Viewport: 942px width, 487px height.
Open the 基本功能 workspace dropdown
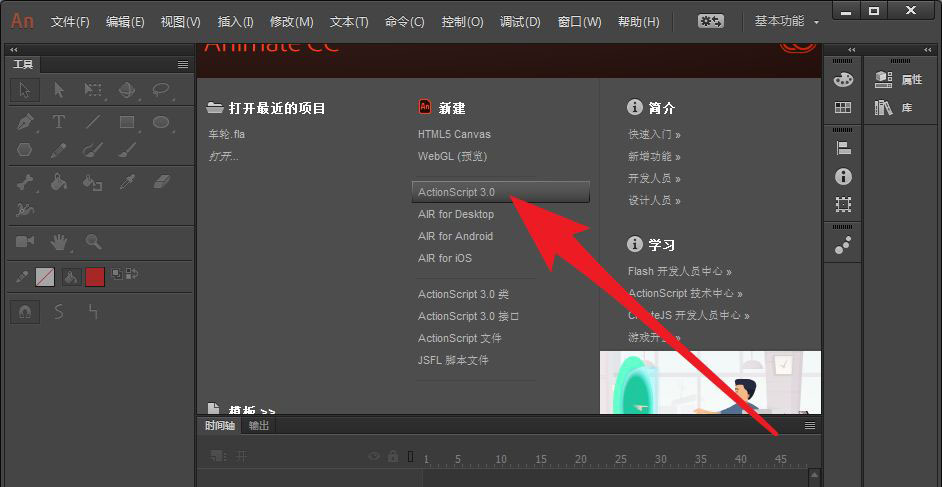(786, 22)
